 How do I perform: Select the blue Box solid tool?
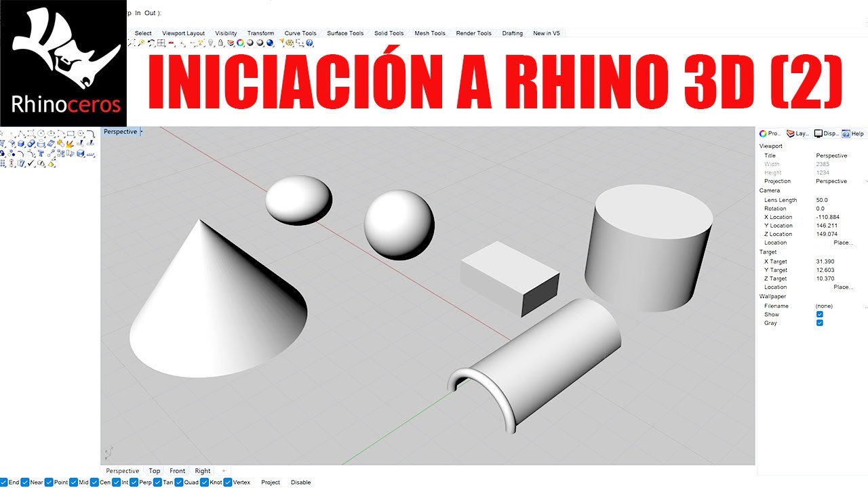(21, 143)
